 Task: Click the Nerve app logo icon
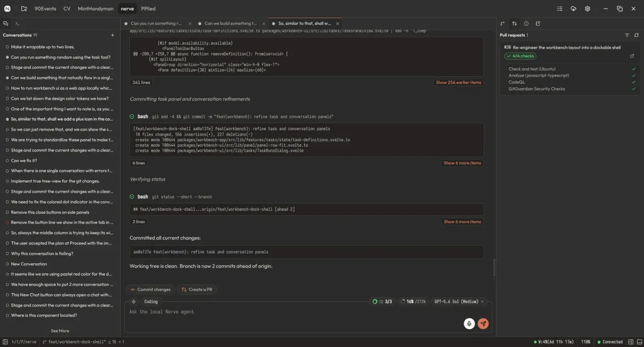point(7,9)
